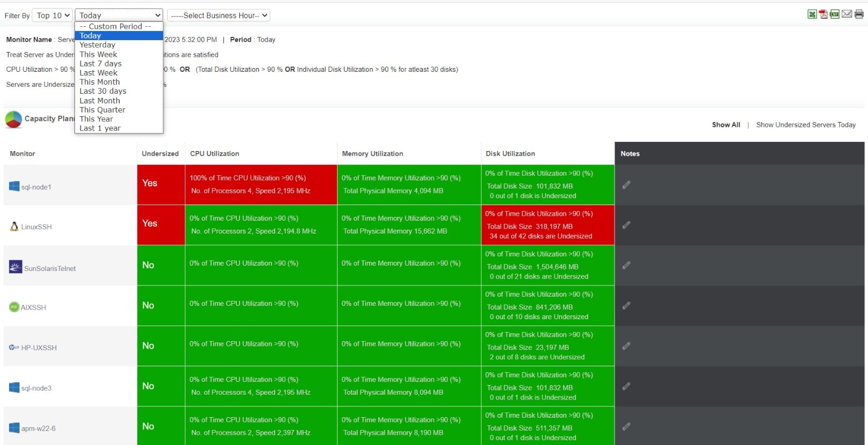Collapse the period dropdown showing Today
Image resolution: width=868 pixels, height=445 pixels.
tap(119, 16)
